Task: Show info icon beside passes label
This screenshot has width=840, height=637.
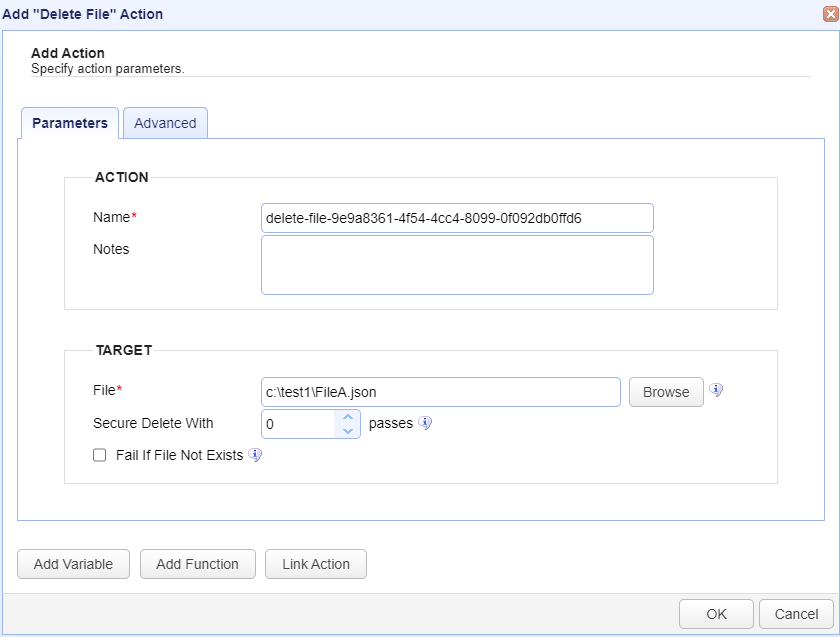Action: 425,423
